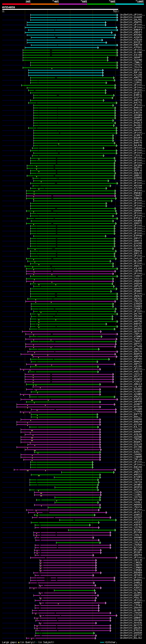Select the UniRef100_C5Y9Z7 label

pyautogui.click(x=131, y=65)
